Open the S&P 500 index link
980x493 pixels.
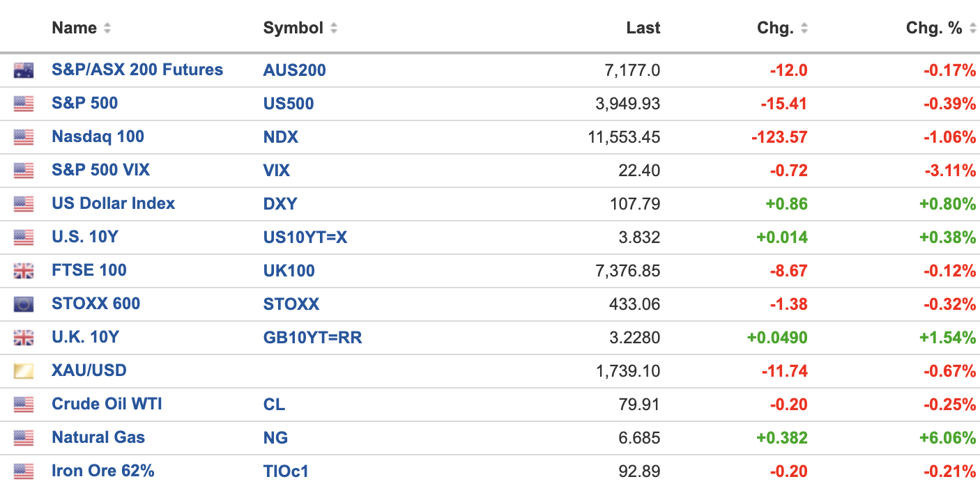(84, 103)
